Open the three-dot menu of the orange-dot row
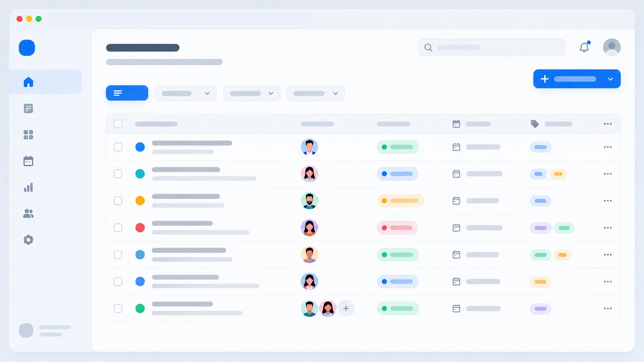 click(x=608, y=201)
